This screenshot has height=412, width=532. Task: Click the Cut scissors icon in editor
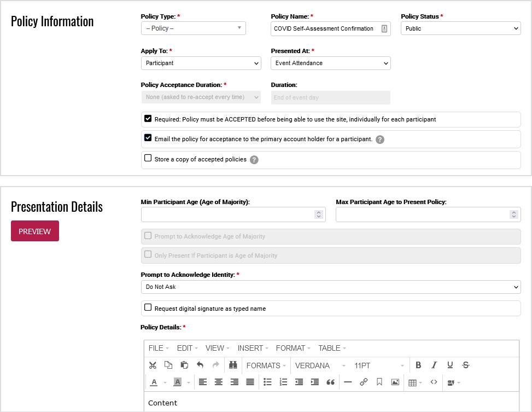tap(153, 365)
